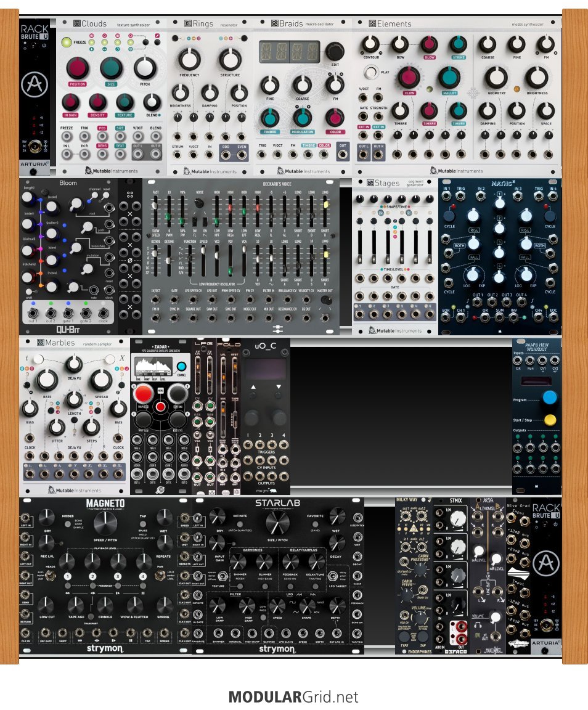Click the segment 1 slider on Stages
This screenshot has width=588, height=710.
pos(360,248)
